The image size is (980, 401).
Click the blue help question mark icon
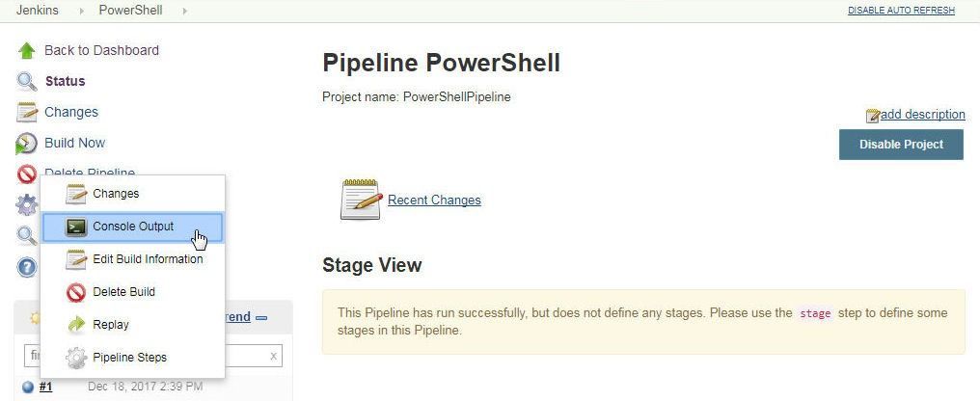[26, 267]
